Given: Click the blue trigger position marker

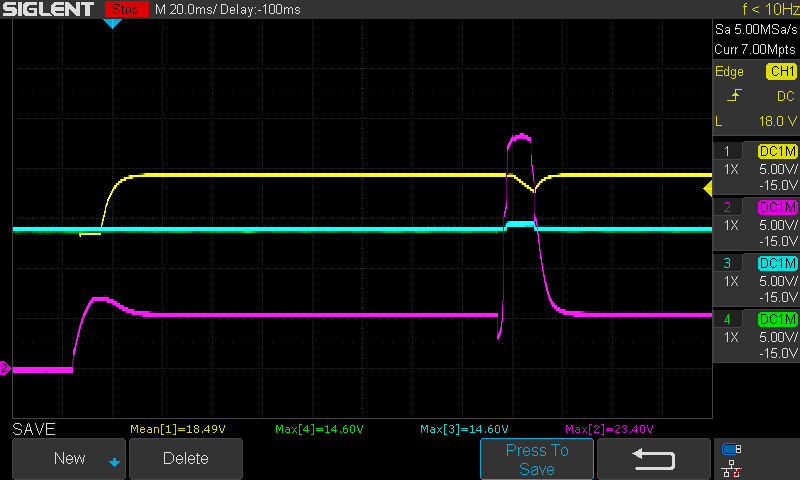Looking at the screenshot, I should tap(112, 23).
